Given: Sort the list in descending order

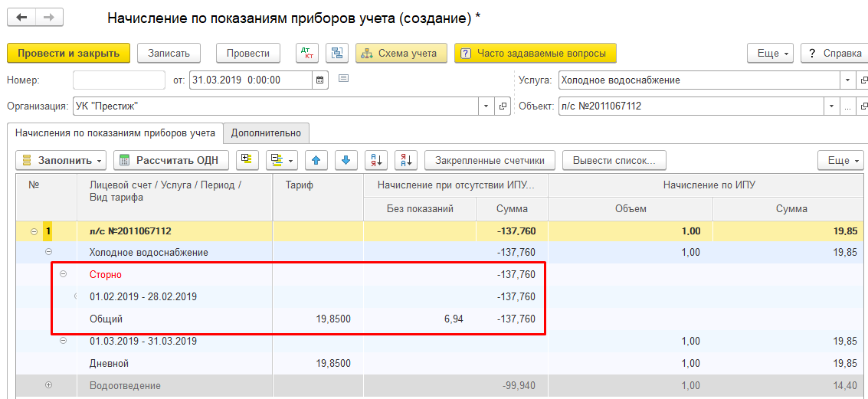Looking at the screenshot, I should click(405, 160).
